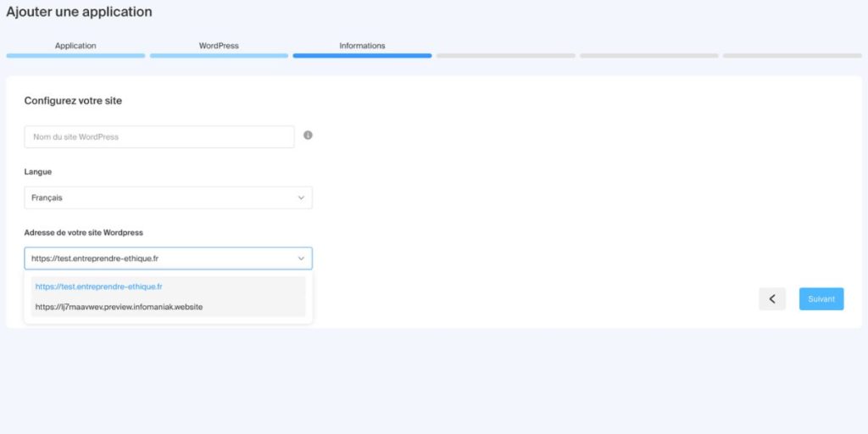Open the Langue dropdown showing Français
The image size is (868, 434).
[169, 198]
